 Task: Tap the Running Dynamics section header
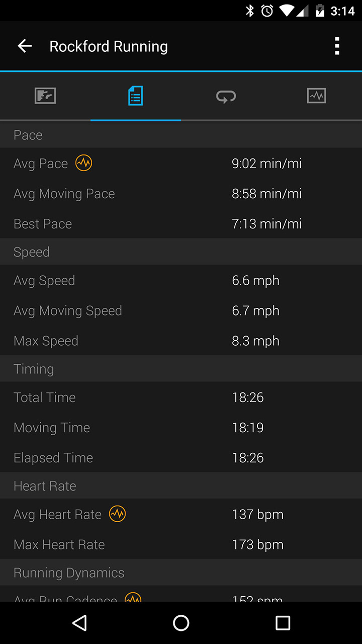pos(69,573)
